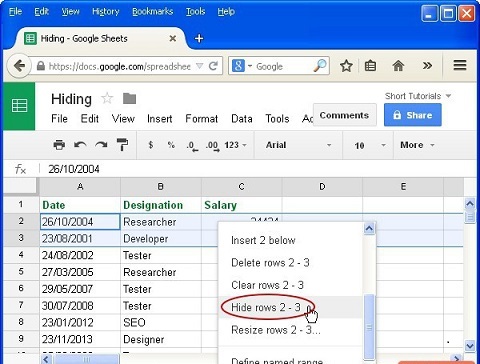Open the Data menu

[x=242, y=119]
